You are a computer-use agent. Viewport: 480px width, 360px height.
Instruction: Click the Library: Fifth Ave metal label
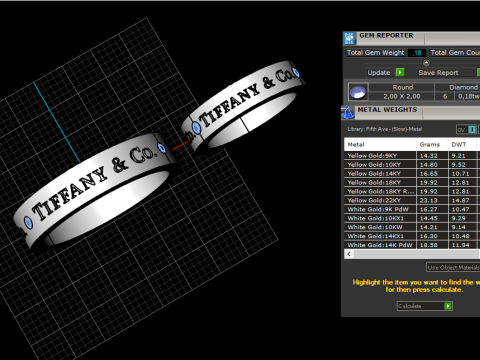[x=385, y=129]
